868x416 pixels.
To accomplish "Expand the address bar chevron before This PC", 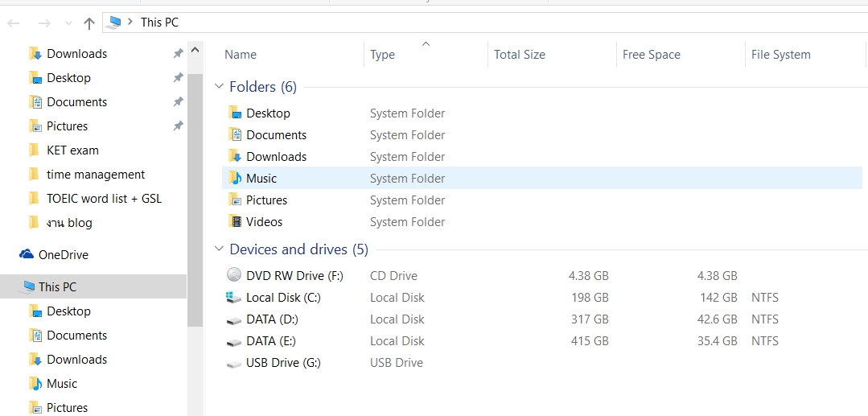I will (131, 22).
